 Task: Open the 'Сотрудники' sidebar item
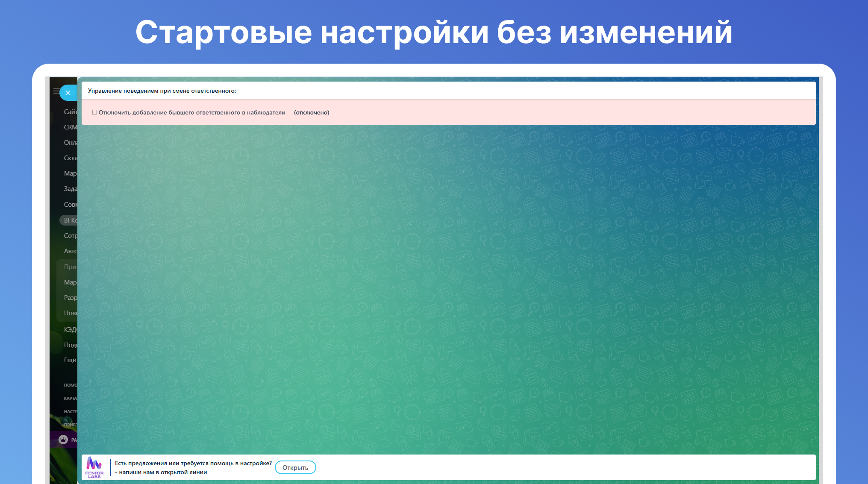[x=70, y=236]
